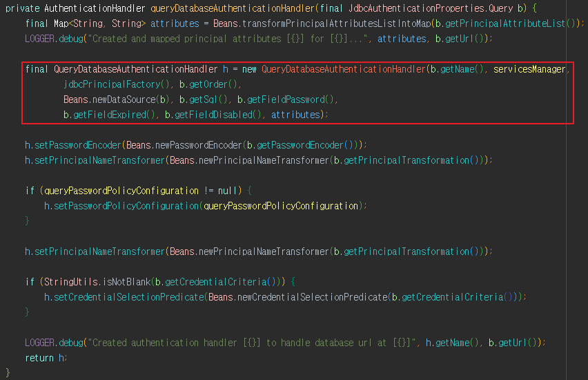Click servicesManager constructor argument
Viewport: 588px width, 380px height.
tap(529, 69)
